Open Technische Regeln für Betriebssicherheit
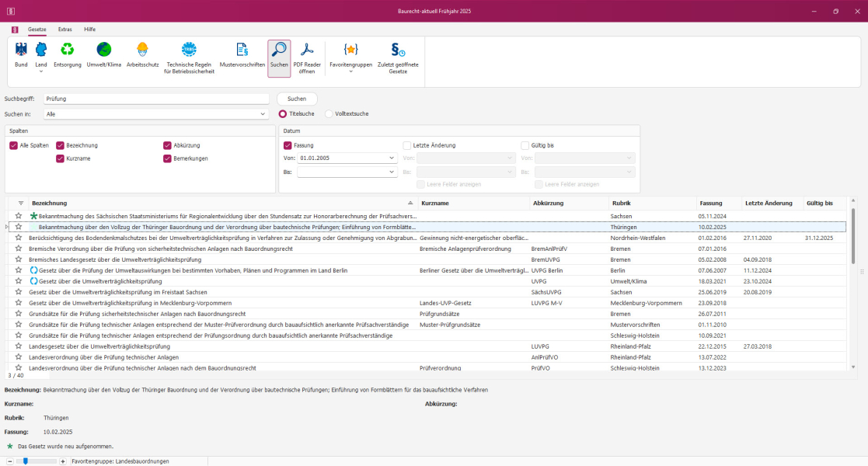The width and height of the screenshot is (868, 466). pyautogui.click(x=189, y=58)
